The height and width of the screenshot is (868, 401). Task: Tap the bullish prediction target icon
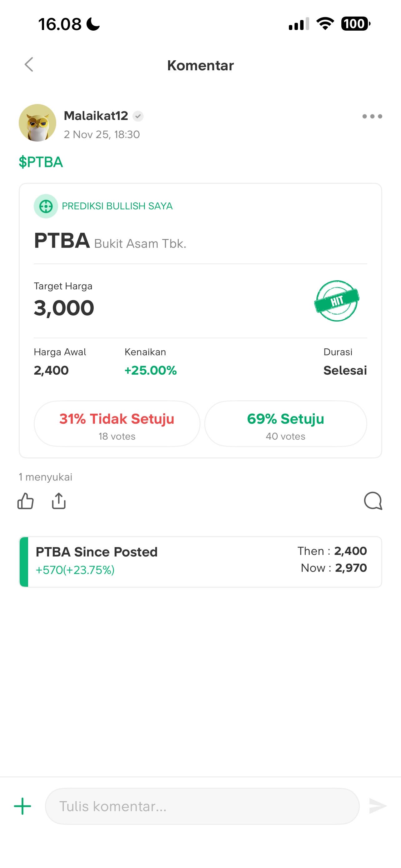46,206
